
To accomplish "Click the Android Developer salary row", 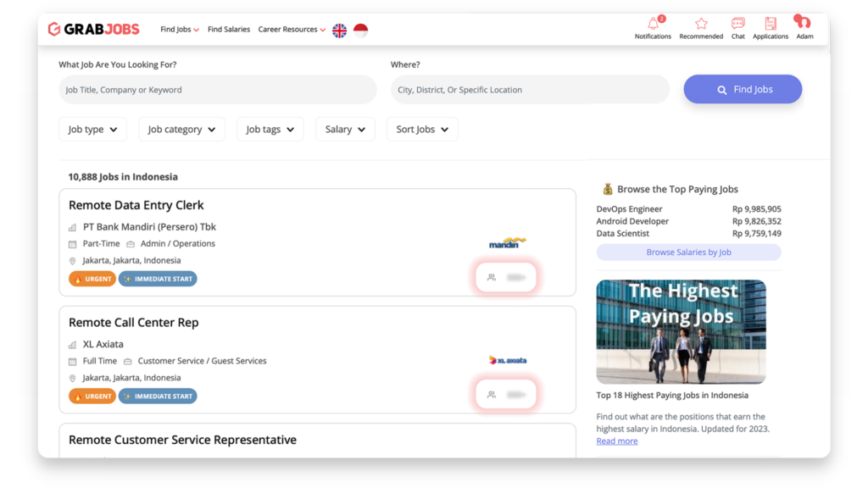I will (x=688, y=221).
